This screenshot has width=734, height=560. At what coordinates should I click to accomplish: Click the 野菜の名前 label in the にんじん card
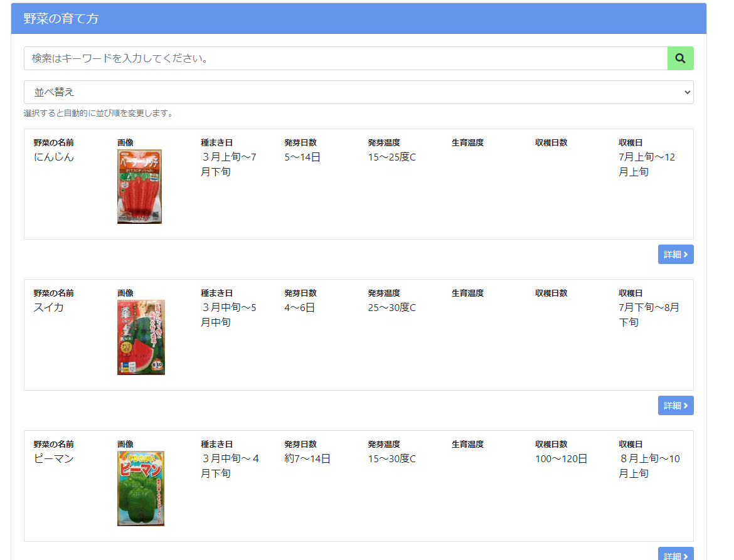[x=54, y=143]
